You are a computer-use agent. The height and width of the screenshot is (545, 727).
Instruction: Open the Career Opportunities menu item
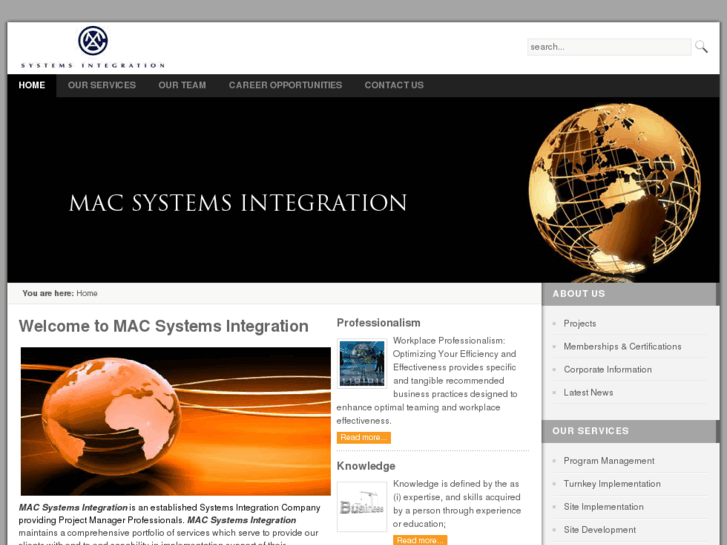(285, 85)
